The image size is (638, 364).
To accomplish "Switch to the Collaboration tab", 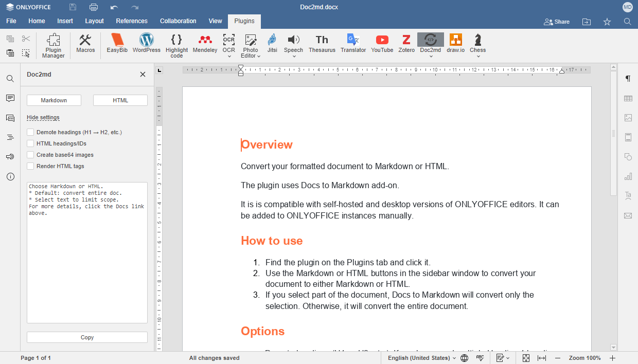I will pyautogui.click(x=178, y=21).
